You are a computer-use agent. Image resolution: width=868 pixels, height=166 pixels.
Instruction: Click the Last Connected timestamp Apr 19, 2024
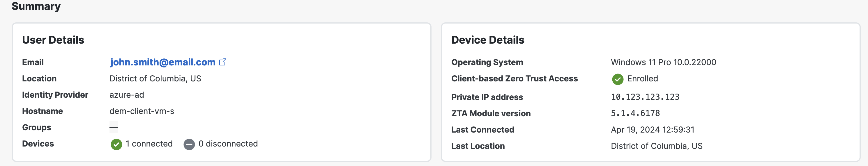[653, 130]
